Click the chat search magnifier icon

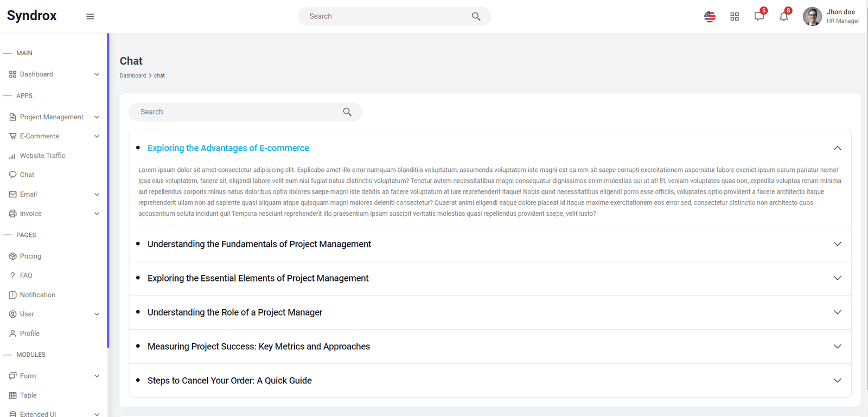pyautogui.click(x=347, y=112)
